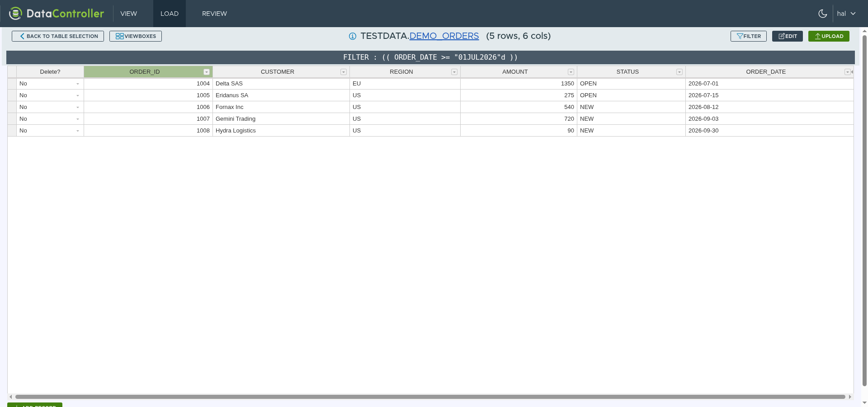Select the order date 2026-08-12 cell
Viewport: 868px width, 407px height.
[769, 107]
